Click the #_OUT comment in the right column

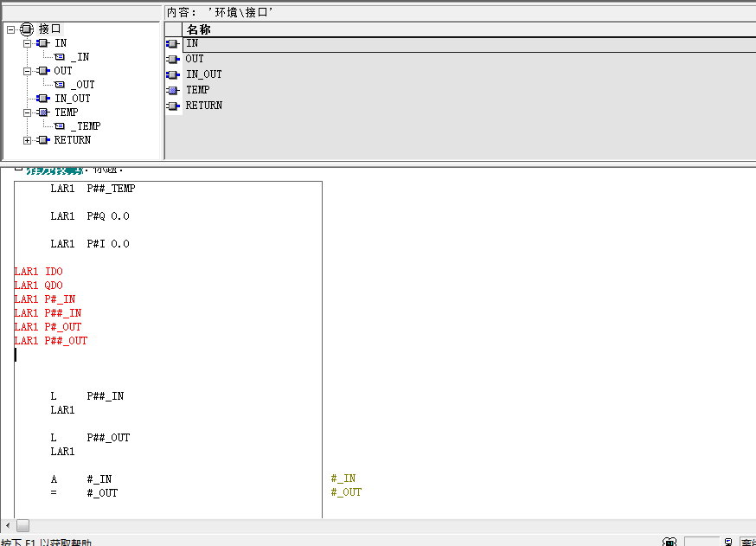(x=346, y=492)
